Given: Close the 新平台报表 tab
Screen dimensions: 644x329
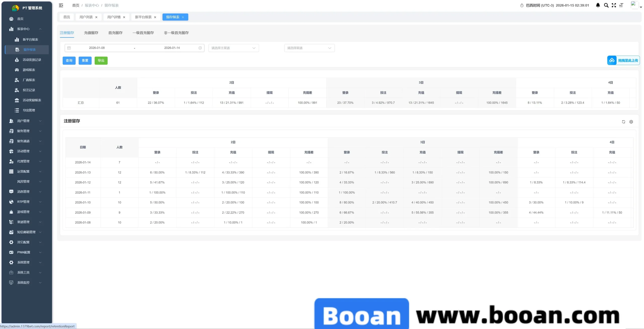Looking at the screenshot, I should click(x=155, y=17).
